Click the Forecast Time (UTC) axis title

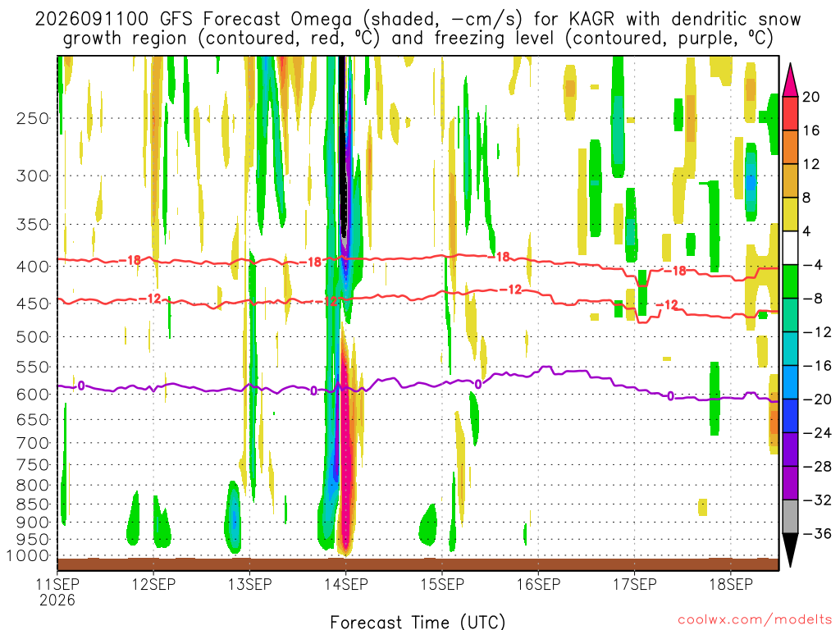tap(418, 622)
